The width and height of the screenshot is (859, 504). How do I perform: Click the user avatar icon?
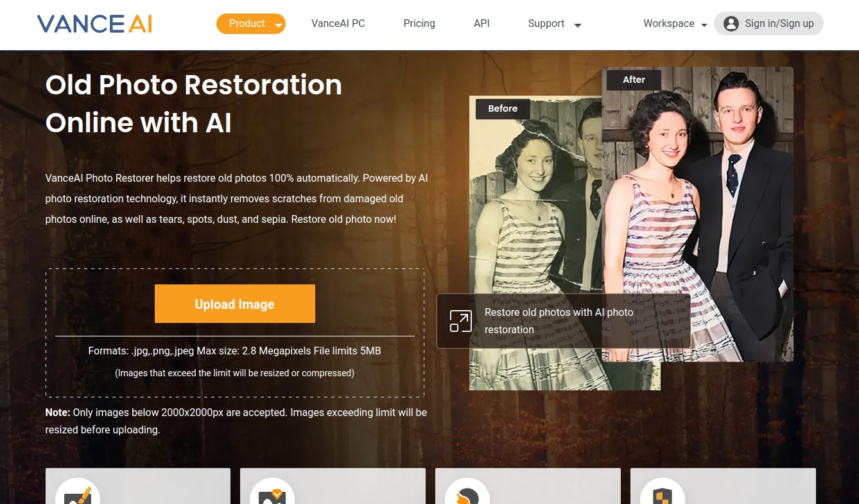731,24
